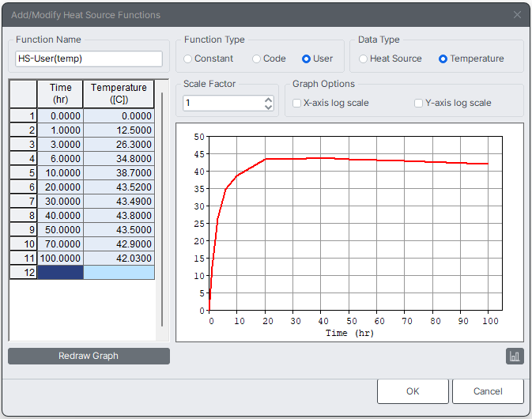The width and height of the screenshot is (532, 419).
Task: Click the temperature cell 43.4900
Action: click(x=119, y=201)
